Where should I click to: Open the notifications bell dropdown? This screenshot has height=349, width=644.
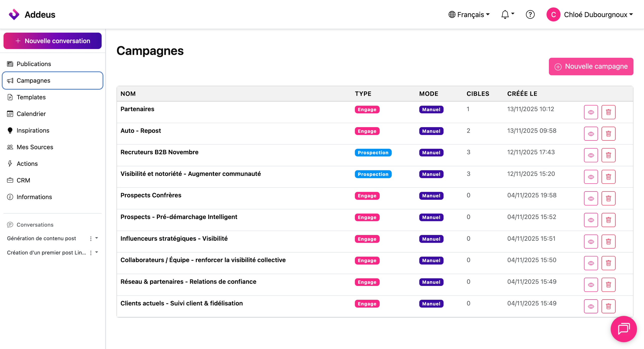click(507, 15)
